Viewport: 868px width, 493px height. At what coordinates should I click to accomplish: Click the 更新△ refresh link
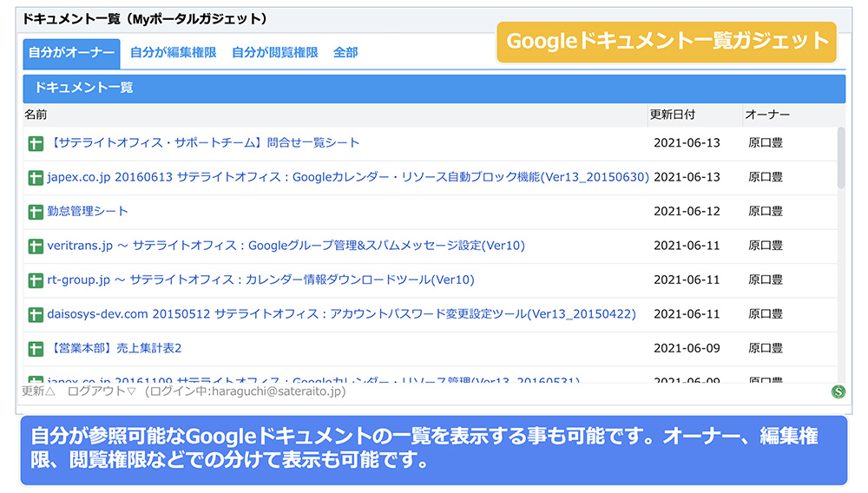[38, 391]
